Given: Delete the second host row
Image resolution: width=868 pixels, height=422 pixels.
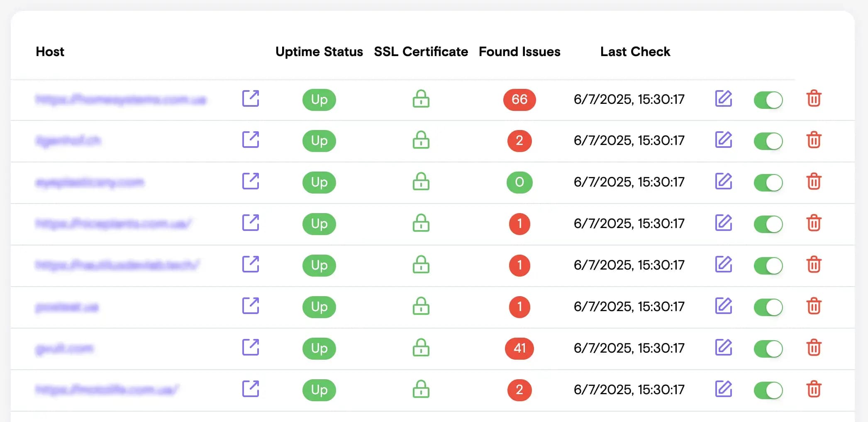Looking at the screenshot, I should click(x=814, y=140).
